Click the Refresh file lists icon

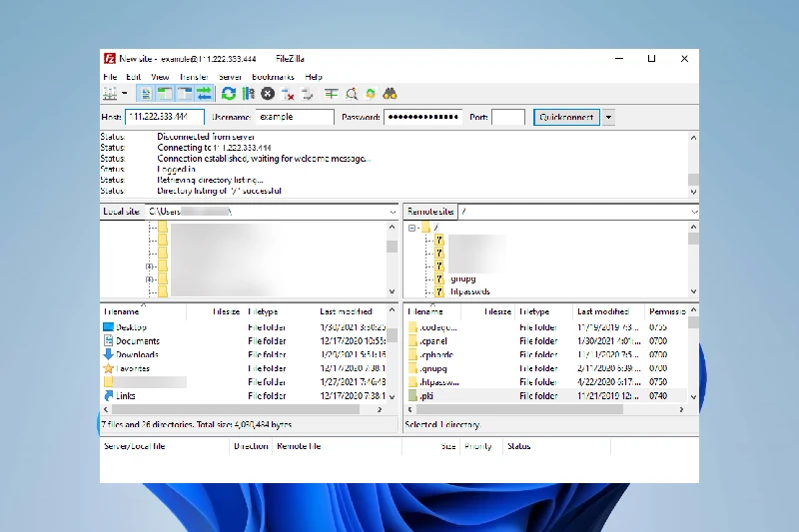coord(229,94)
